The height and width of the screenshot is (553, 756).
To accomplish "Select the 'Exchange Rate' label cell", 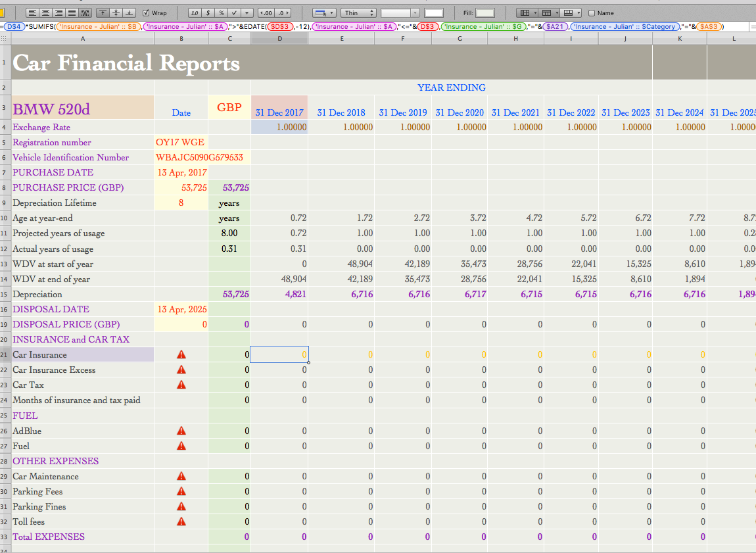I will pyautogui.click(x=82, y=128).
